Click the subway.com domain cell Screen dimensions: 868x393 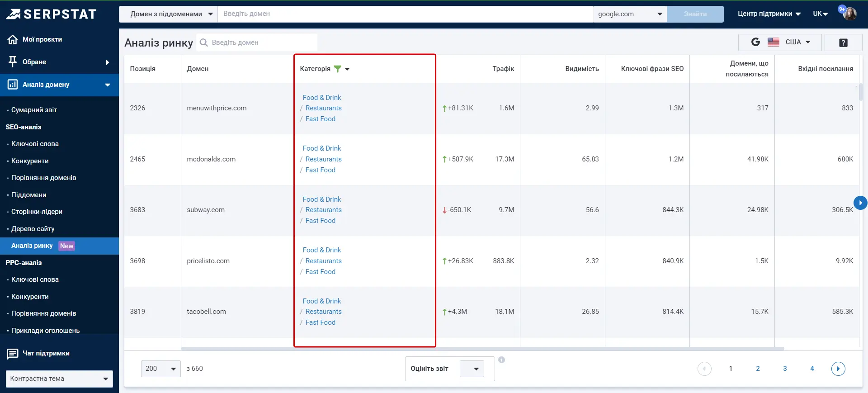tap(206, 210)
